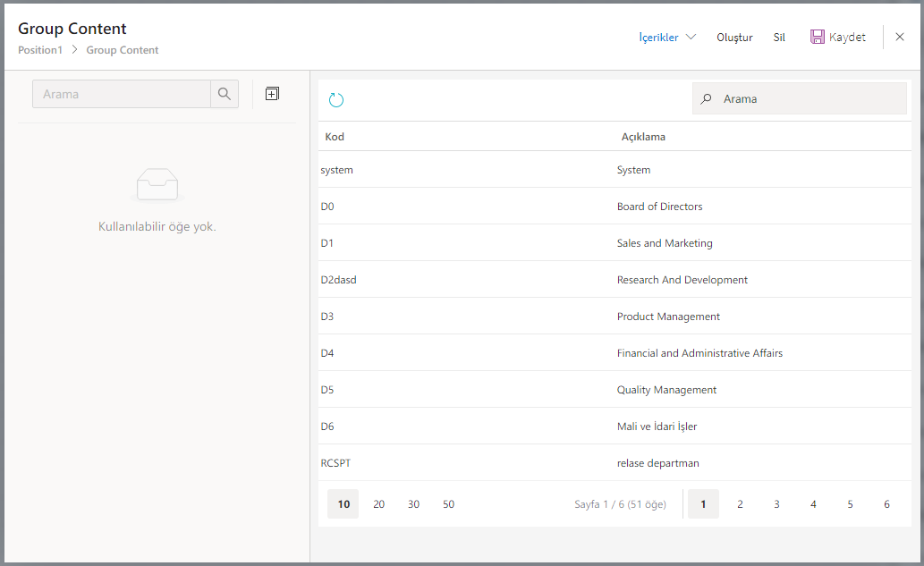
Task: Open the İçerikler dropdown menu
Action: 667,38
